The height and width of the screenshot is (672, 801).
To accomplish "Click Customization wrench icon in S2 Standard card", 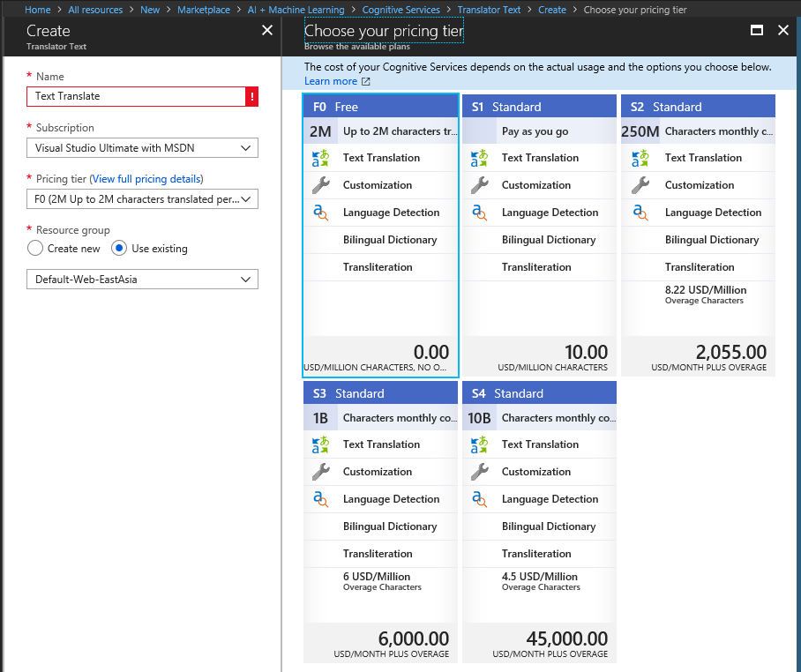I will [640, 185].
